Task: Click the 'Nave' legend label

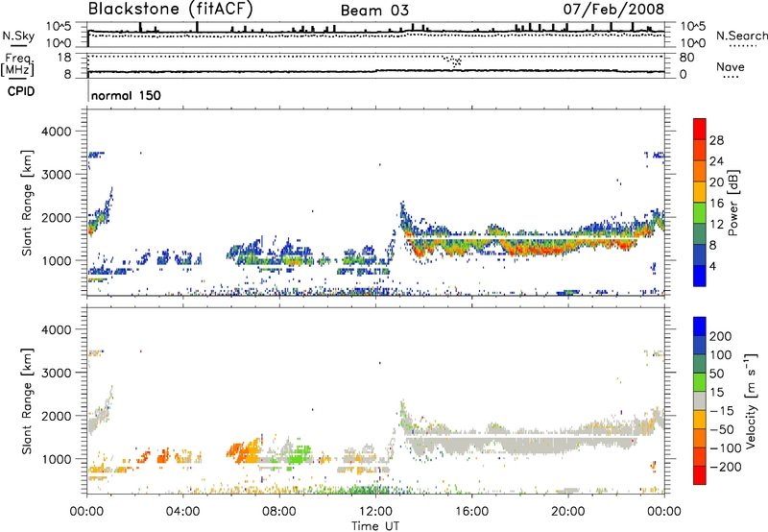Action: pyautogui.click(x=731, y=67)
